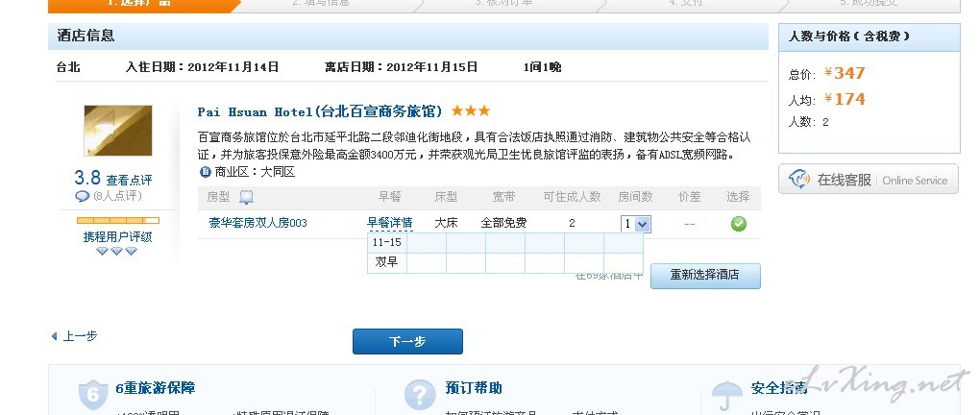Viewport: 980px width, 415px height.
Task: Click the 入住日期 2012年11月14日 text
Action: tap(202, 67)
